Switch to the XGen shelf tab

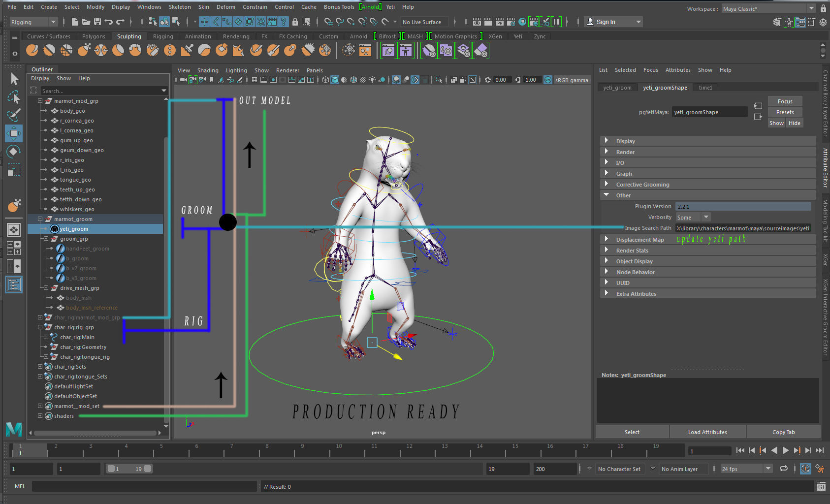495,36
